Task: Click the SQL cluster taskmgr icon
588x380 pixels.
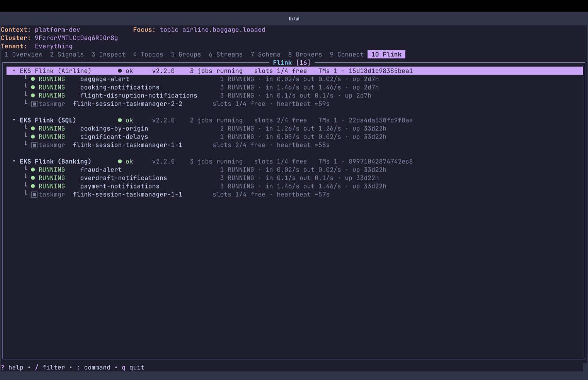Action: click(x=34, y=145)
